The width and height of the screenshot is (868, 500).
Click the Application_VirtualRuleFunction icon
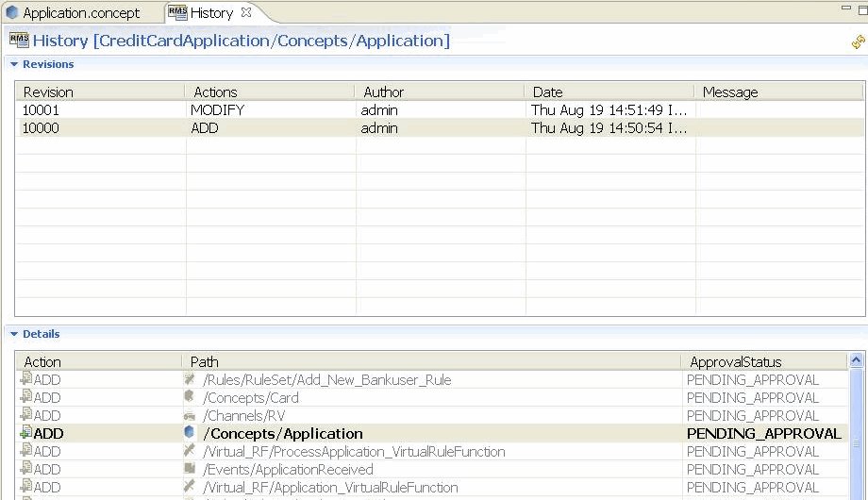(x=190, y=487)
